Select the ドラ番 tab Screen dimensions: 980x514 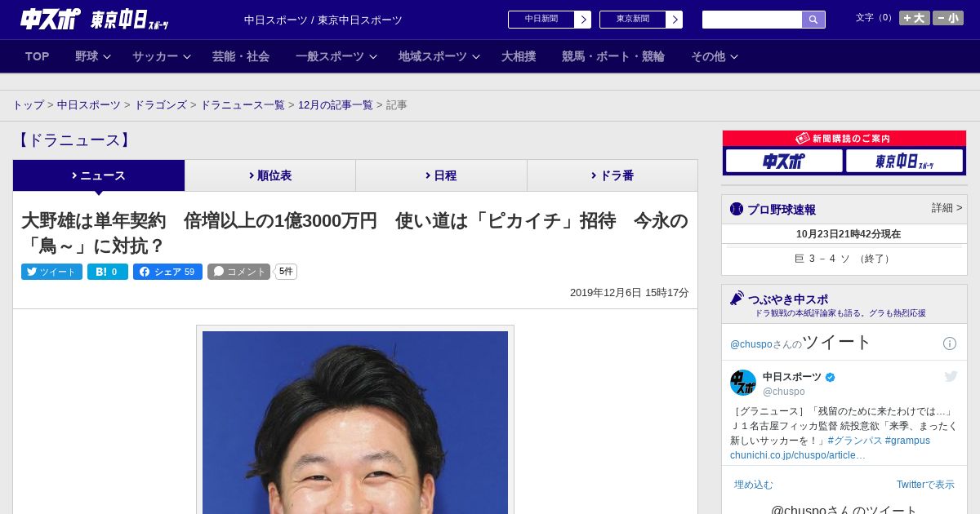click(x=612, y=175)
